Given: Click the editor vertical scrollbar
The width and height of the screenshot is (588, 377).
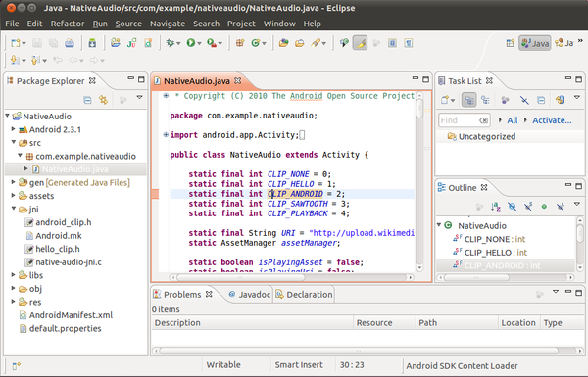Looking at the screenshot, I should click(x=419, y=182).
